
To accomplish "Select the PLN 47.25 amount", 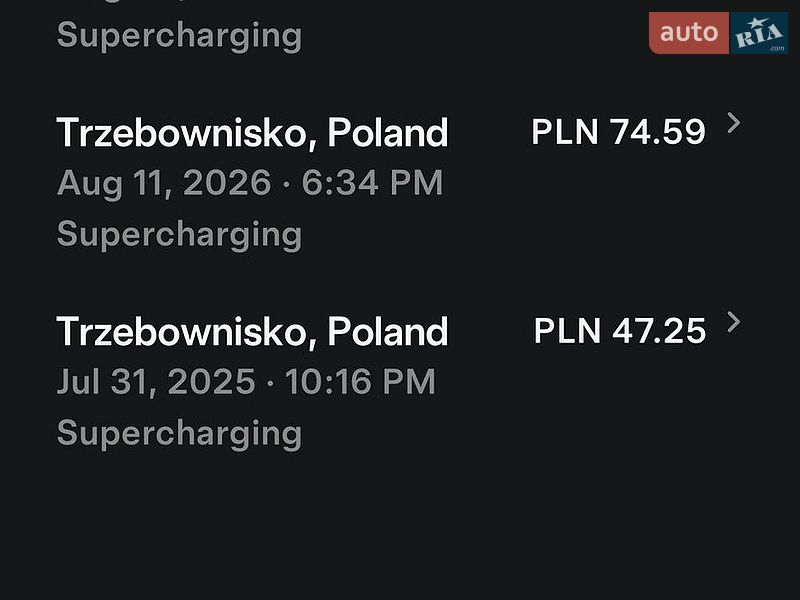I will pos(620,331).
